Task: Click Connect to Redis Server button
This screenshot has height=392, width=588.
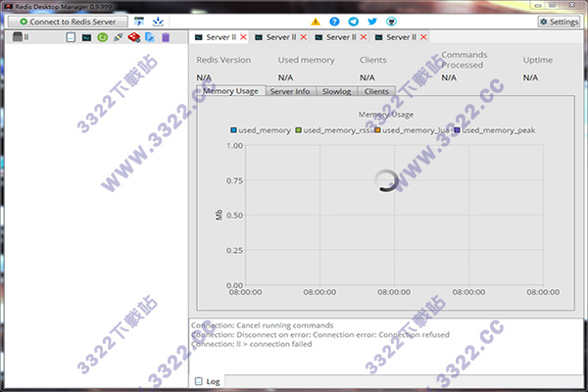Action: 68,22
